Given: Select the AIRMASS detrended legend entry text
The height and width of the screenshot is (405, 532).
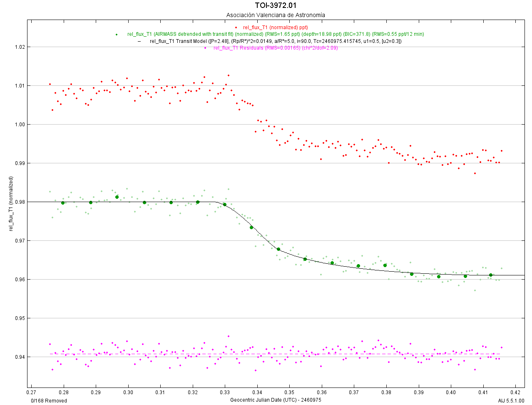Looking at the screenshot, I should pyautogui.click(x=276, y=34).
